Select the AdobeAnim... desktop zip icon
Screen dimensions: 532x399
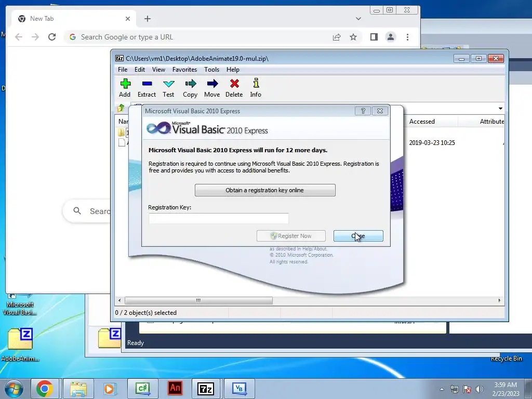click(x=20, y=344)
